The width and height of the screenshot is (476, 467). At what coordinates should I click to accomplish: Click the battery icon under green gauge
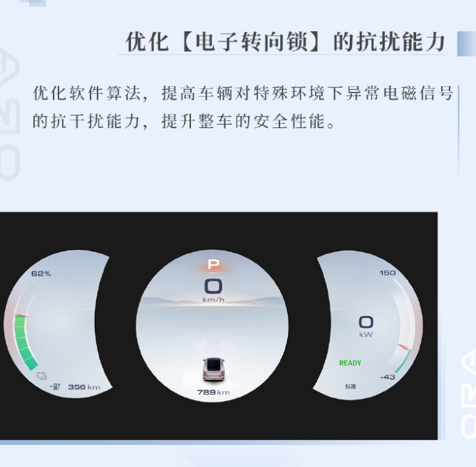click(x=42, y=376)
